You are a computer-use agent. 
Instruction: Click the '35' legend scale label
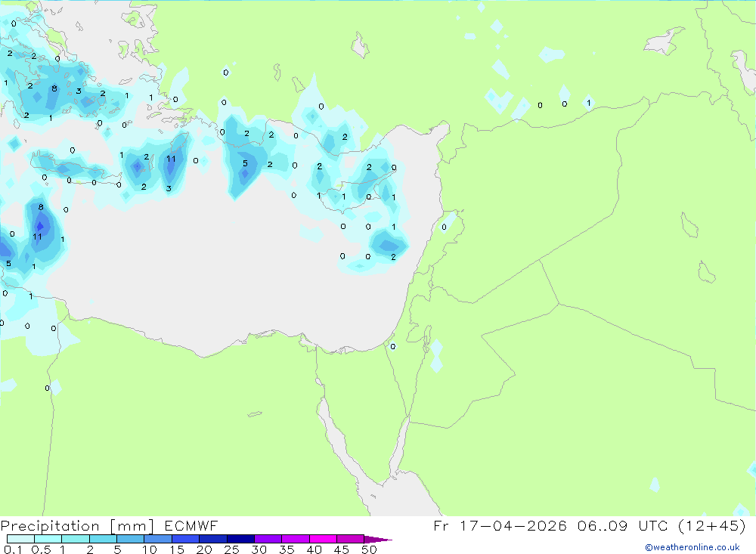pos(287,549)
